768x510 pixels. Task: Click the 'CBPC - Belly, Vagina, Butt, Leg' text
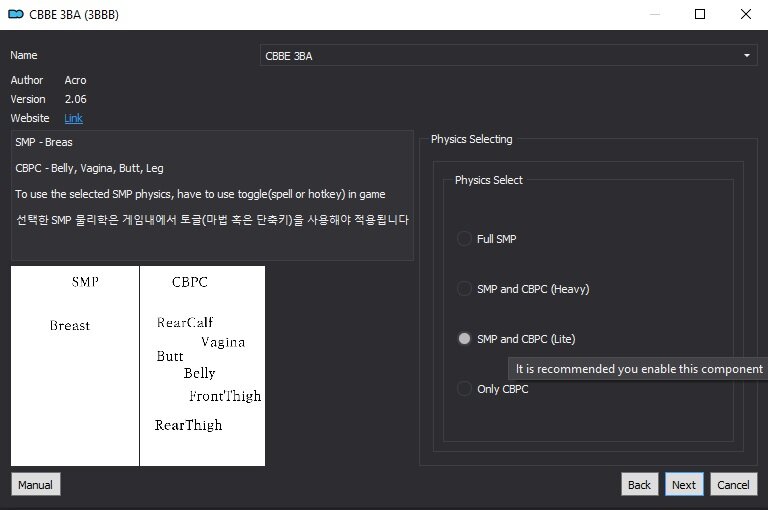(89, 168)
